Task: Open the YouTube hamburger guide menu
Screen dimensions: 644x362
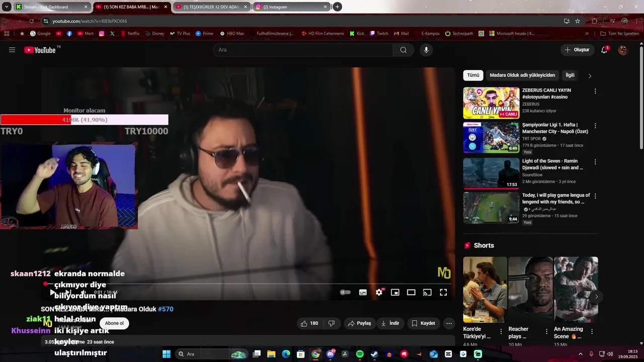Action: pyautogui.click(x=12, y=50)
